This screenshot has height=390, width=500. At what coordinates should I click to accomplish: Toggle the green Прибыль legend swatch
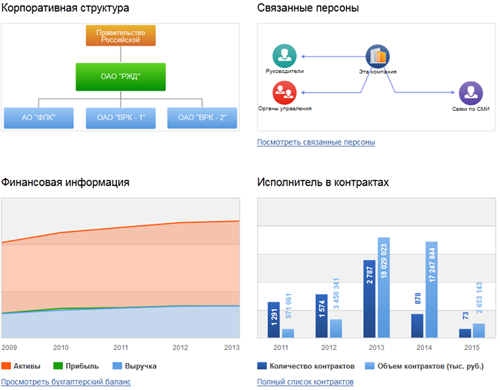coord(58,366)
